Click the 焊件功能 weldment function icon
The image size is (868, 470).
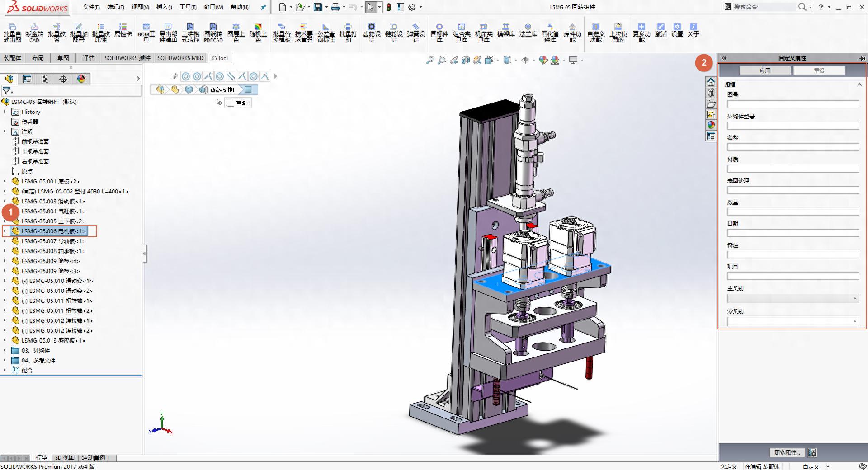tap(572, 33)
